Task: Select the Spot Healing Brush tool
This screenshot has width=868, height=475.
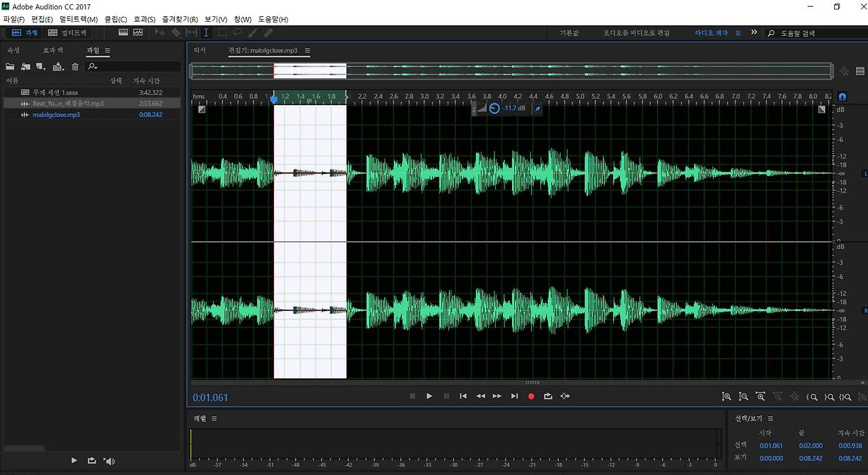Action: click(x=268, y=32)
